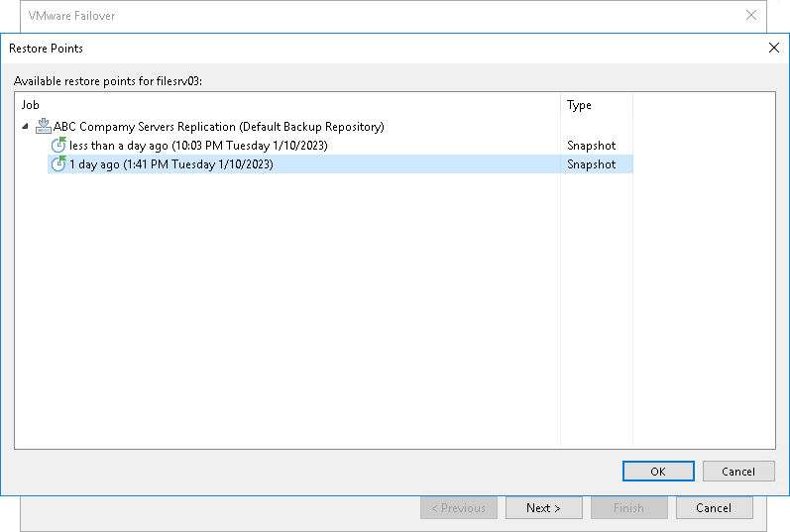Image resolution: width=790 pixels, height=532 pixels.
Task: Click Cancel in the VMware Failover wizard
Action: (x=714, y=508)
